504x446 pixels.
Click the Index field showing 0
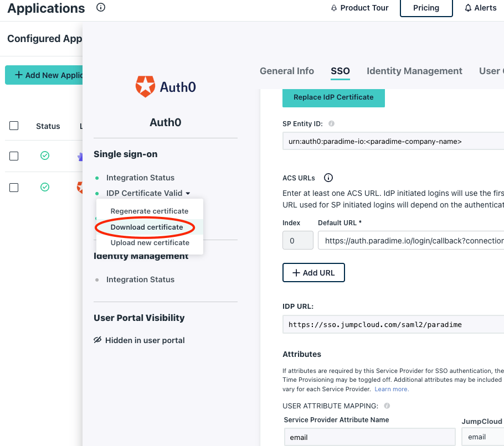(x=298, y=241)
